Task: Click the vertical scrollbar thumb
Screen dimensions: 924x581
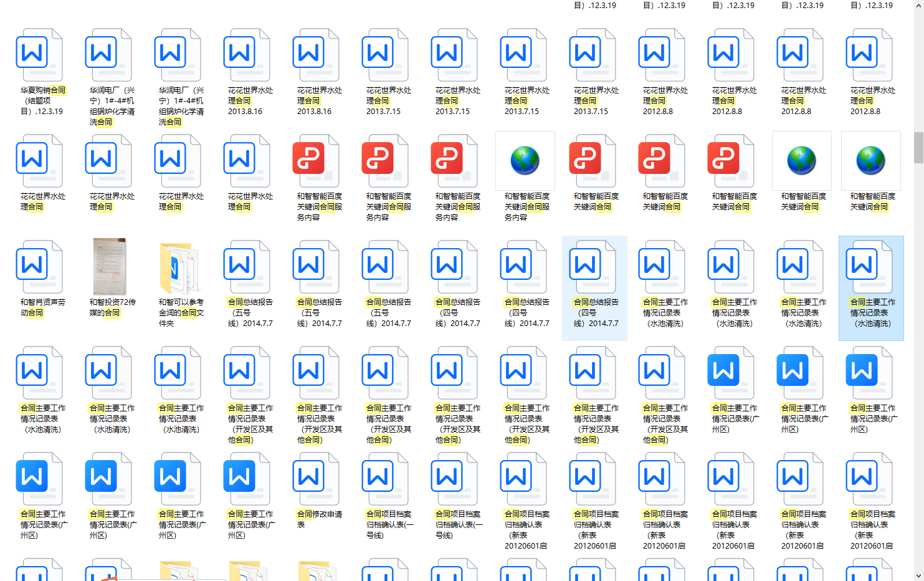Action: [x=918, y=147]
